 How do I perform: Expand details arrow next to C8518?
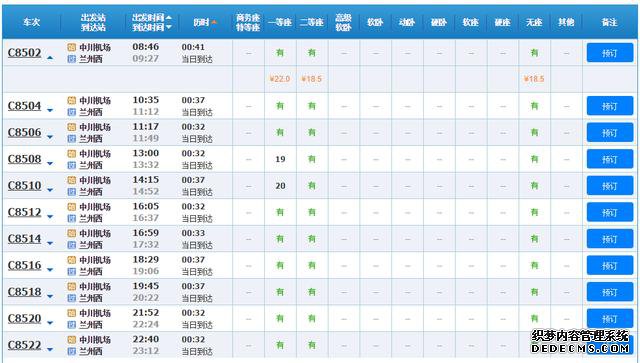(x=50, y=296)
